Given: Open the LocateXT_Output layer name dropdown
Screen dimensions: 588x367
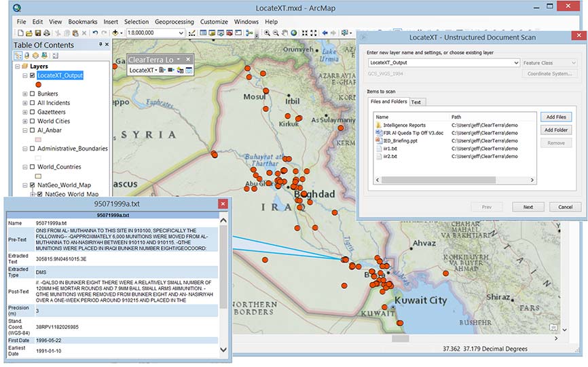Looking at the screenshot, I should pos(517,63).
